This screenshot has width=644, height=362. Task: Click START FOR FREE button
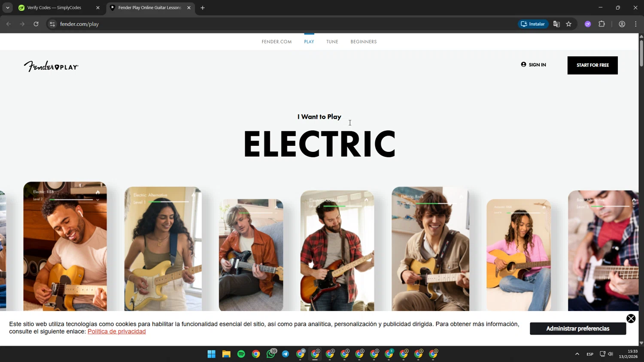point(592,65)
